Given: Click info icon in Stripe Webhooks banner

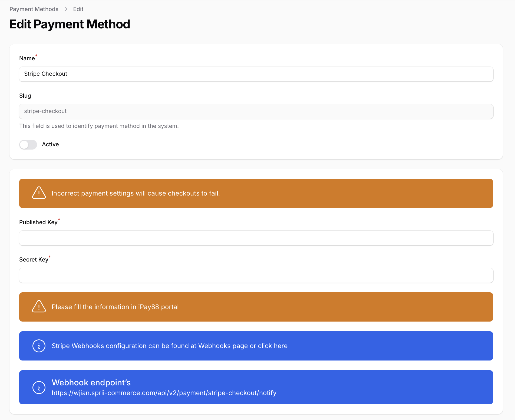Looking at the screenshot, I should (x=39, y=346).
